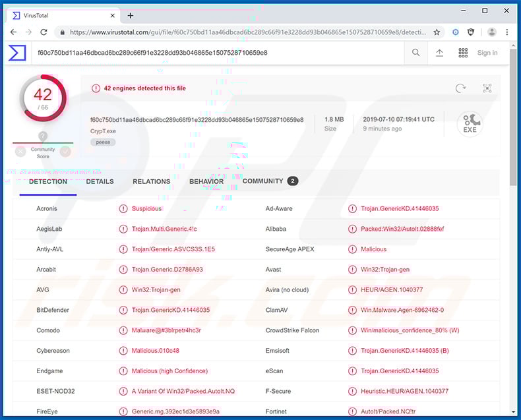
Task: Click the BitDefender engine name
Action: (x=53, y=310)
